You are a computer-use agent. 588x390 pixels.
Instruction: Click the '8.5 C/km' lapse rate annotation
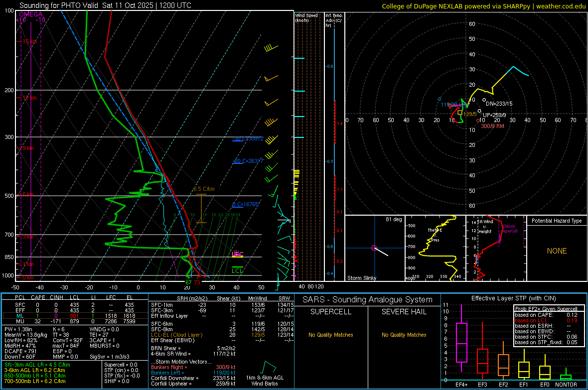(204, 189)
